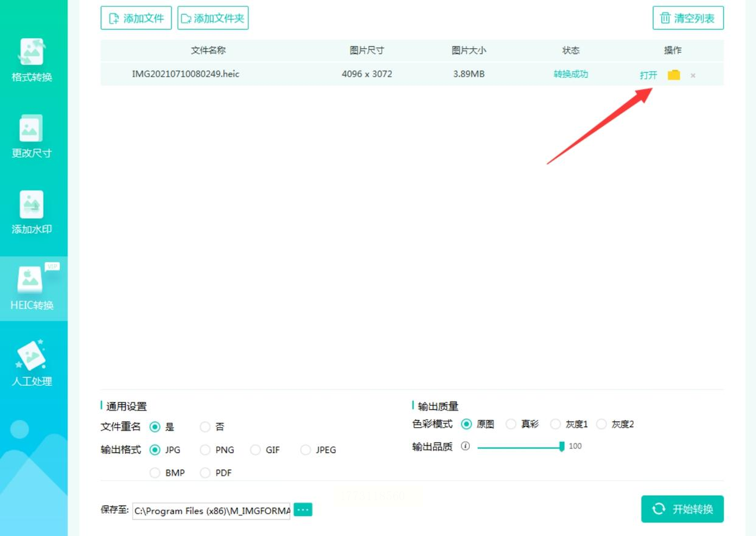Select the HEIC转换 sidebar item
756x536 pixels.
point(32,288)
